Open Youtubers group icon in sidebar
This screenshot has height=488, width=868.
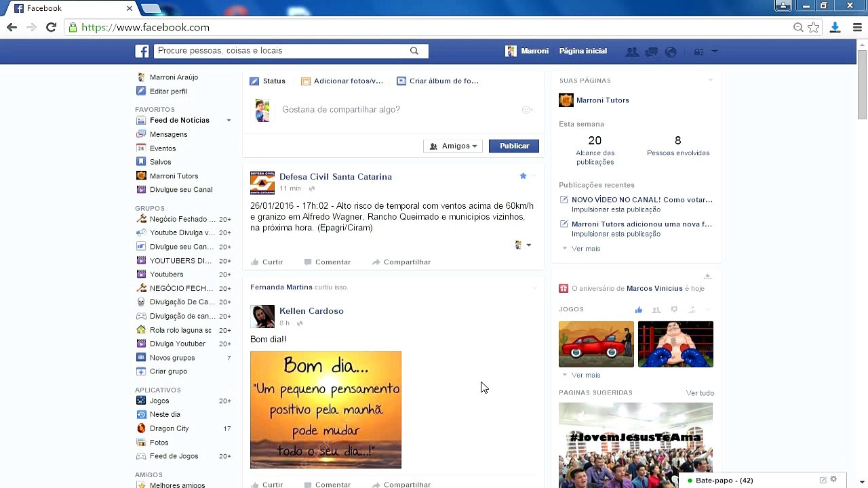click(x=141, y=274)
